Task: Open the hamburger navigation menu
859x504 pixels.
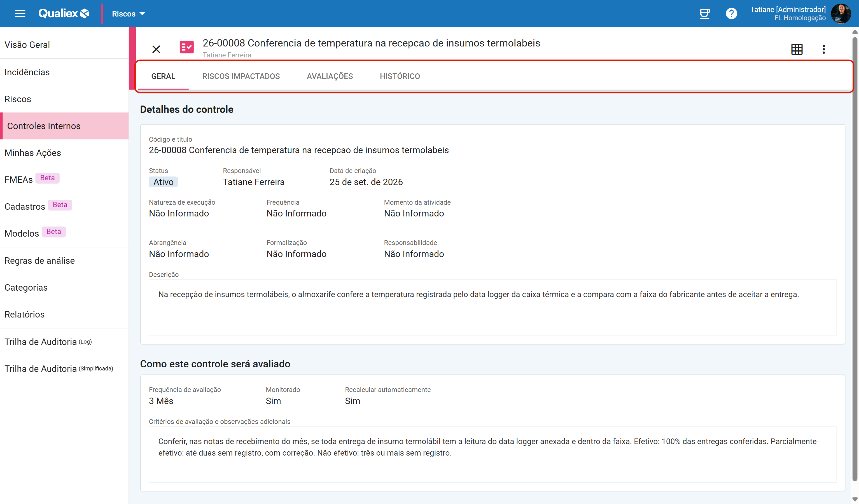Action: point(20,14)
